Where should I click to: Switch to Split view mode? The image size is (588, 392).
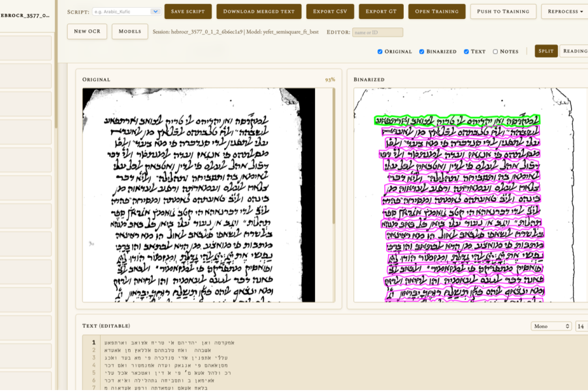click(x=546, y=51)
